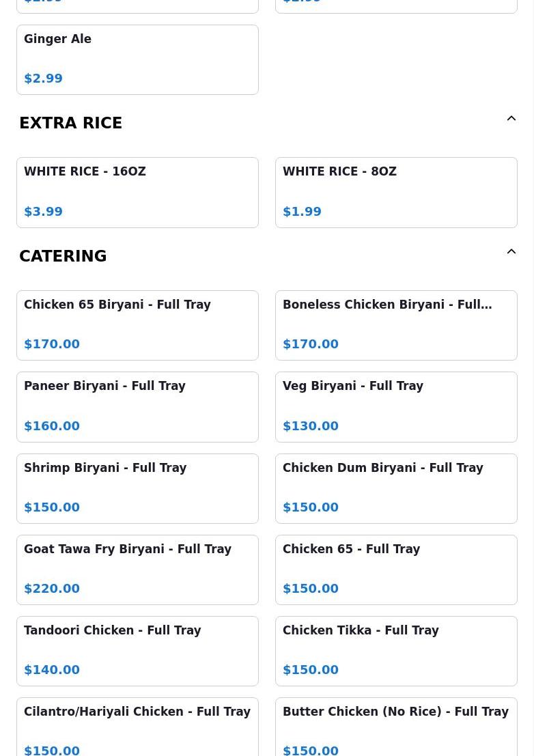
Task: Open Veg Biryani - Full Tray
Action: coord(396,406)
